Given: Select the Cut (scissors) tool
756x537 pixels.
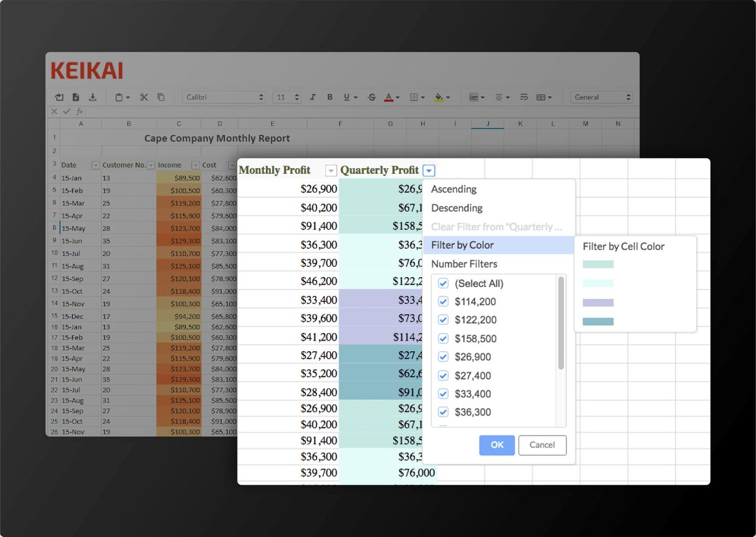Looking at the screenshot, I should pos(144,97).
